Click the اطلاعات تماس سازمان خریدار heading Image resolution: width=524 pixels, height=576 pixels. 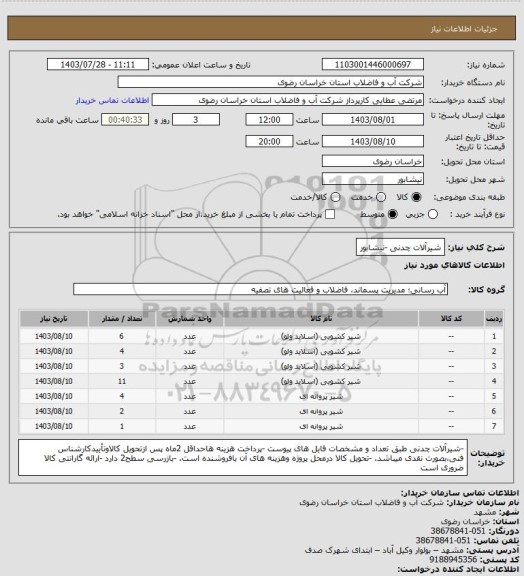click(459, 493)
